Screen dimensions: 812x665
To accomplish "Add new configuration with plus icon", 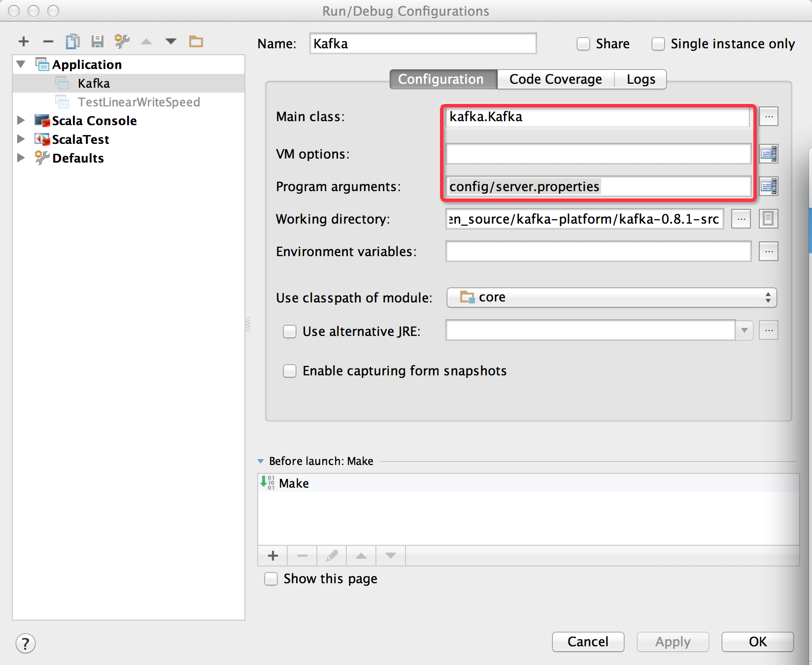I will pyautogui.click(x=24, y=42).
